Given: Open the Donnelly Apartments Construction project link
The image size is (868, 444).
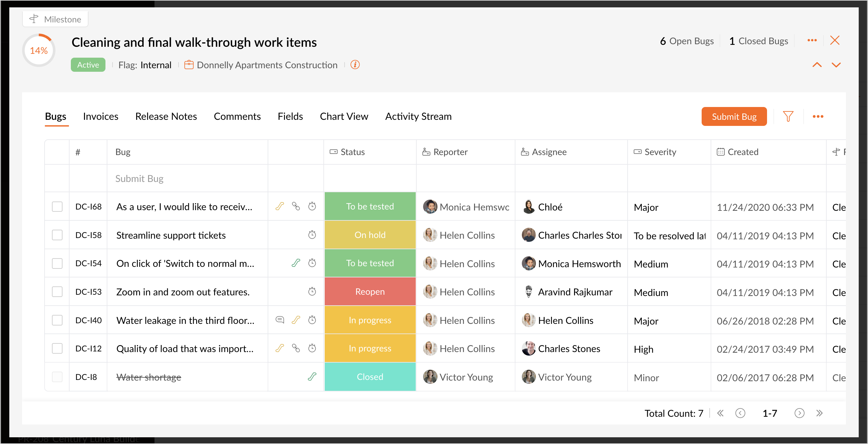Looking at the screenshot, I should coord(267,65).
